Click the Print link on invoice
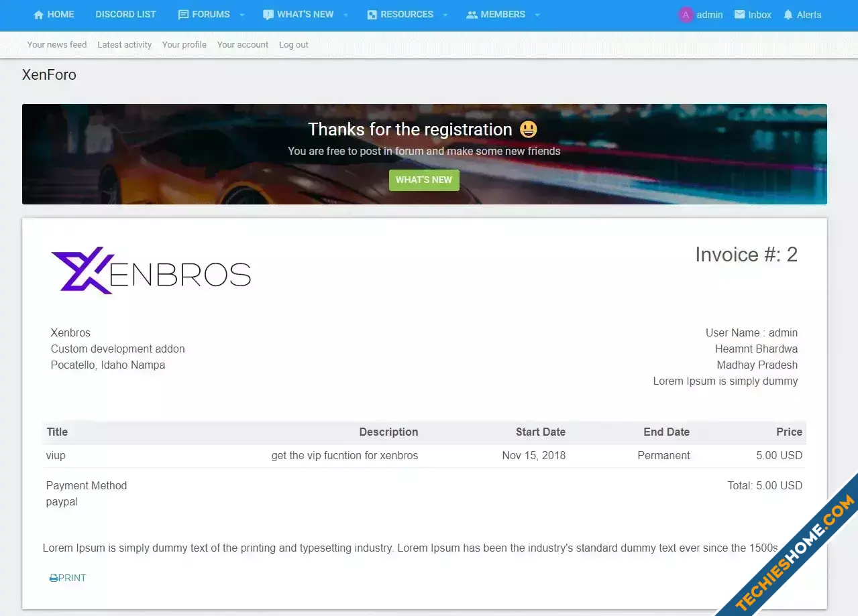Image resolution: width=858 pixels, height=616 pixels. (68, 578)
